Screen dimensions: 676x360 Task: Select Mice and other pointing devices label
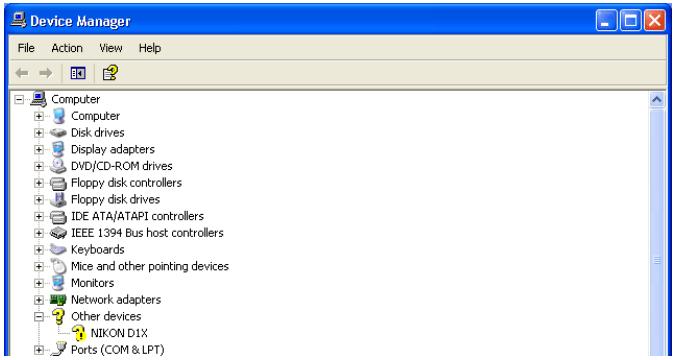point(150,266)
